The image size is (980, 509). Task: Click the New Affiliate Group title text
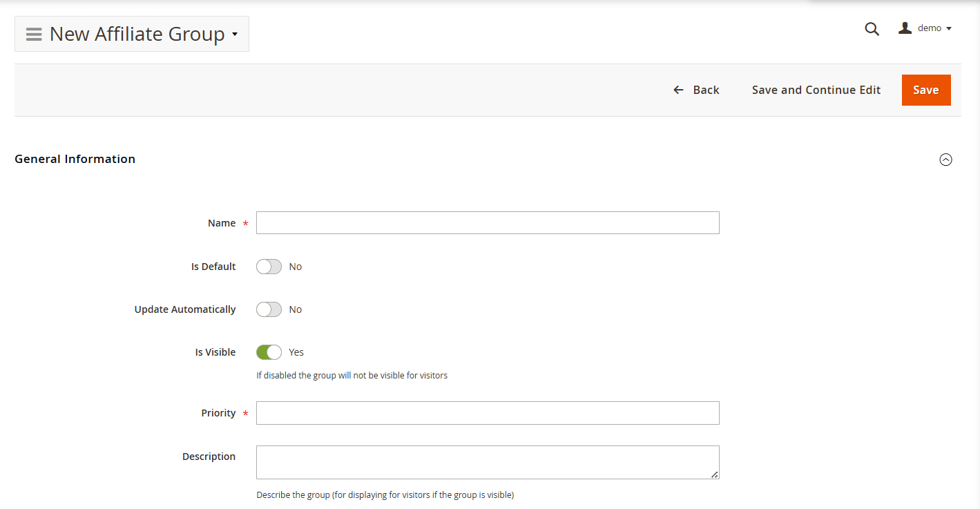pos(137,35)
